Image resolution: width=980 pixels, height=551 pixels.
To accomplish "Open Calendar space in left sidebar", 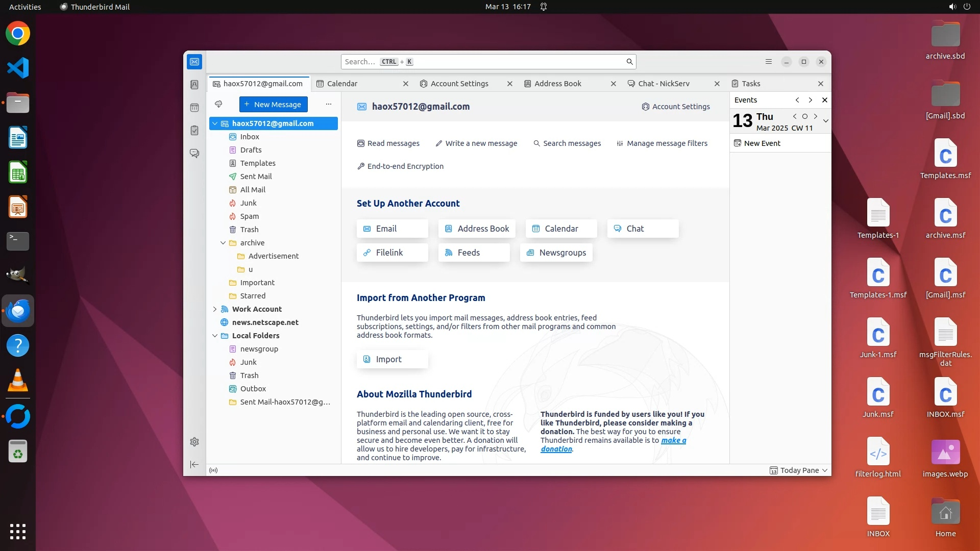I will click(x=194, y=108).
